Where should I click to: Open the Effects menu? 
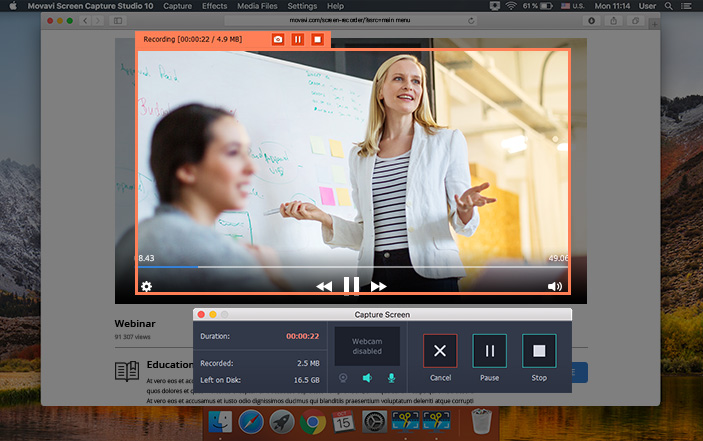click(214, 6)
